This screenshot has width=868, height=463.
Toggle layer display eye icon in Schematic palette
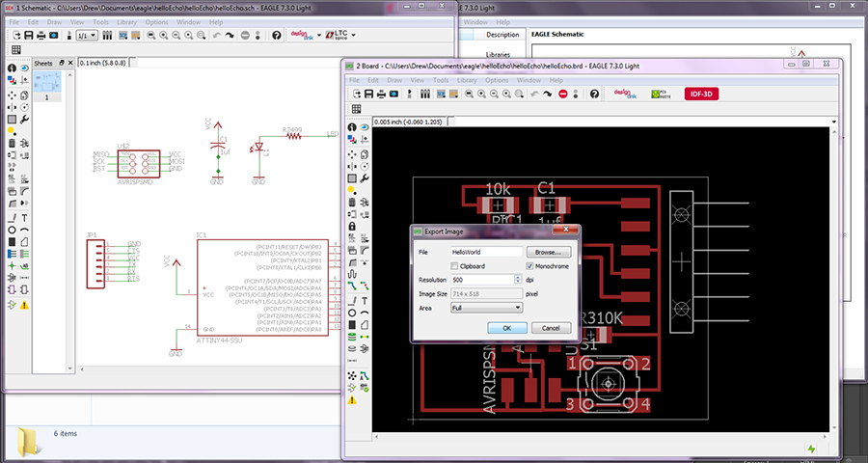coord(24,68)
